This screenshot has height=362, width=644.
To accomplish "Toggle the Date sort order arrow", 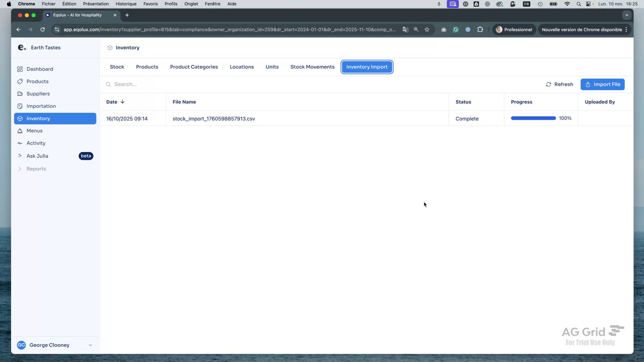I will 122,102.
